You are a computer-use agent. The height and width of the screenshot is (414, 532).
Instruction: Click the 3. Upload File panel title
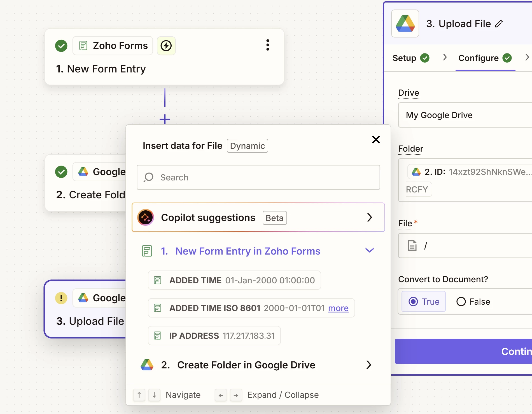click(x=458, y=24)
